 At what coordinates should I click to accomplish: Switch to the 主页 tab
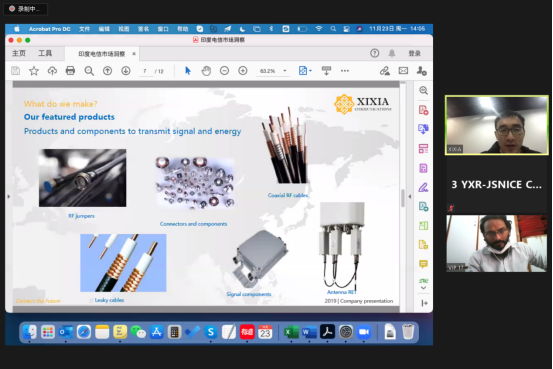coord(19,53)
